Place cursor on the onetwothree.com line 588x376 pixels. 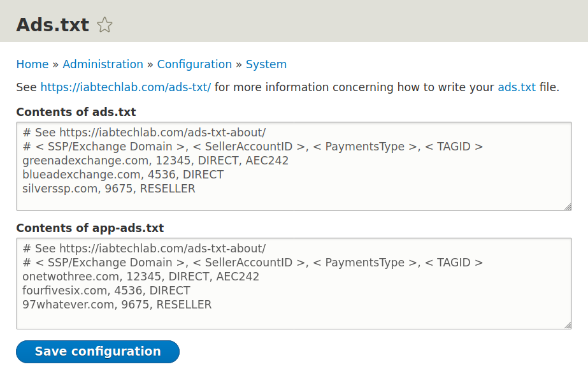click(x=141, y=277)
